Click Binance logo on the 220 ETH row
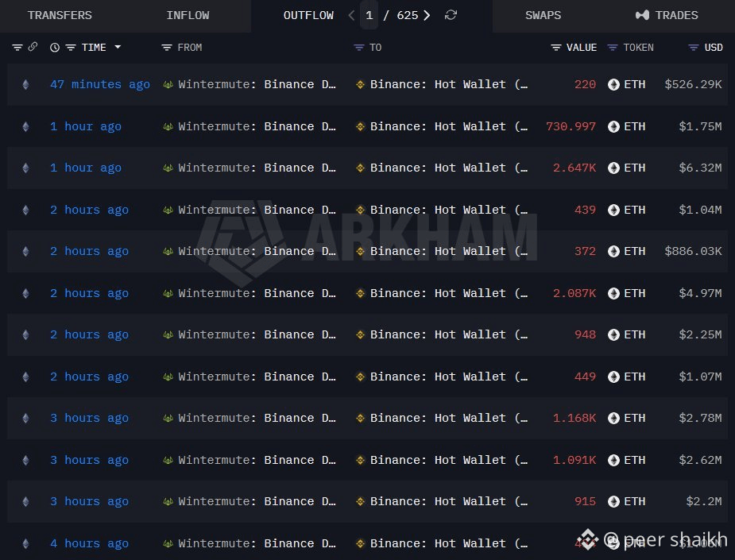Viewport: 735px width, 560px height. tap(360, 84)
